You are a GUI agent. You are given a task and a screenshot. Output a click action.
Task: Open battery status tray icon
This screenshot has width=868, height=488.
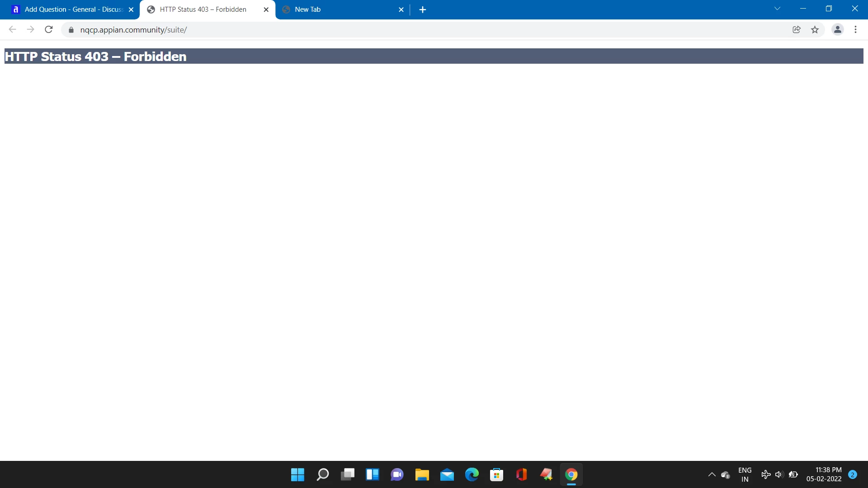tap(793, 474)
